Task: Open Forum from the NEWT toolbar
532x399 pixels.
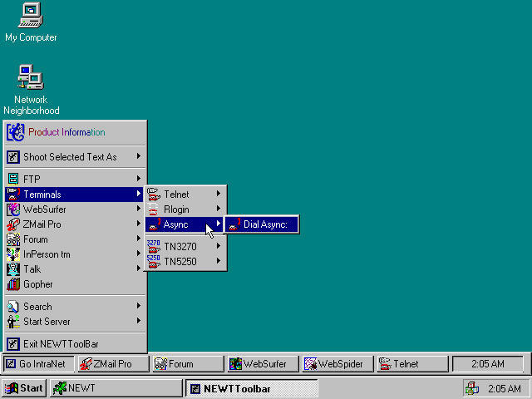Action: [189, 364]
